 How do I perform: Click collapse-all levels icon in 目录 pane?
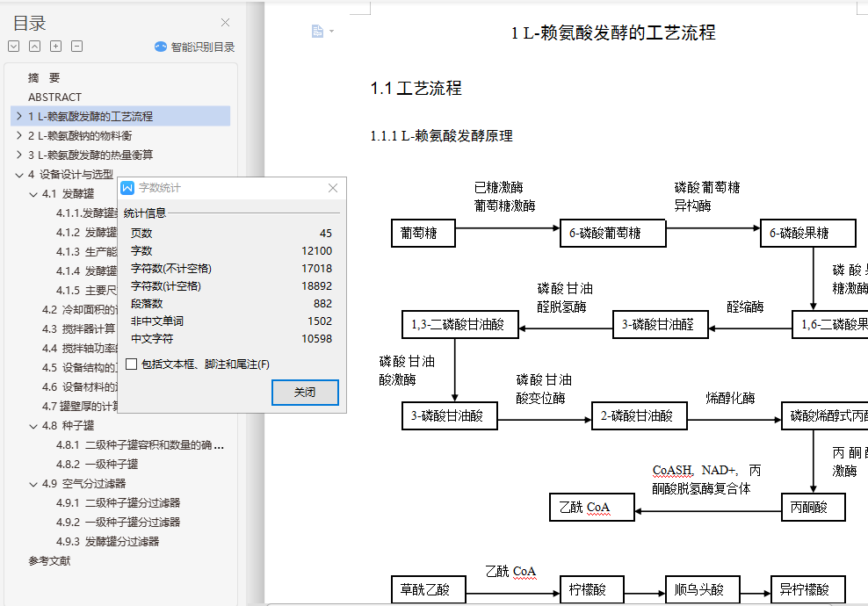coord(35,47)
